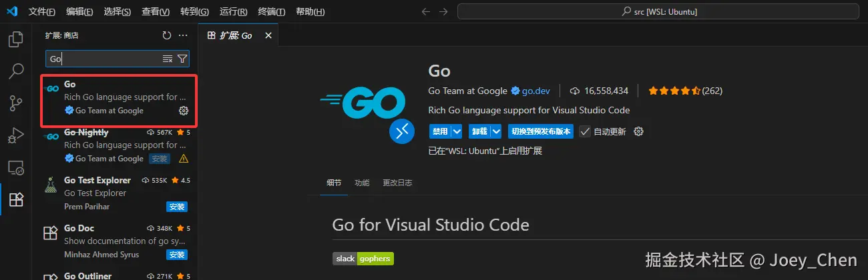Viewport: 868px width, 280px height.
Task: Open the extension settings gear in details page
Action: [x=638, y=131]
